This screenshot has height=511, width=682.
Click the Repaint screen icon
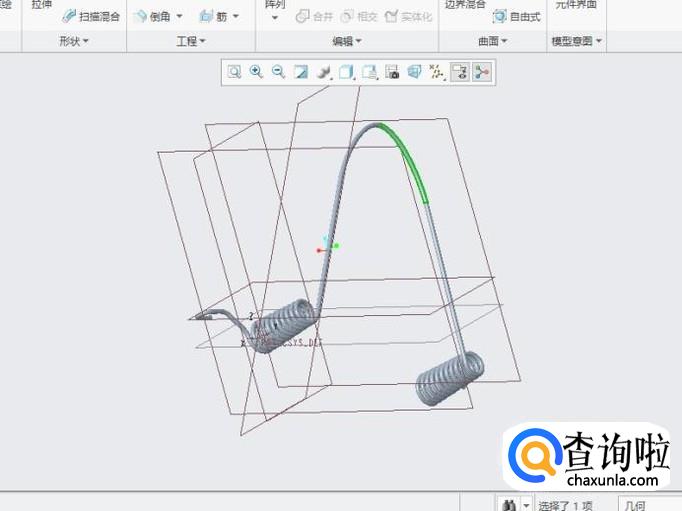(x=301, y=72)
